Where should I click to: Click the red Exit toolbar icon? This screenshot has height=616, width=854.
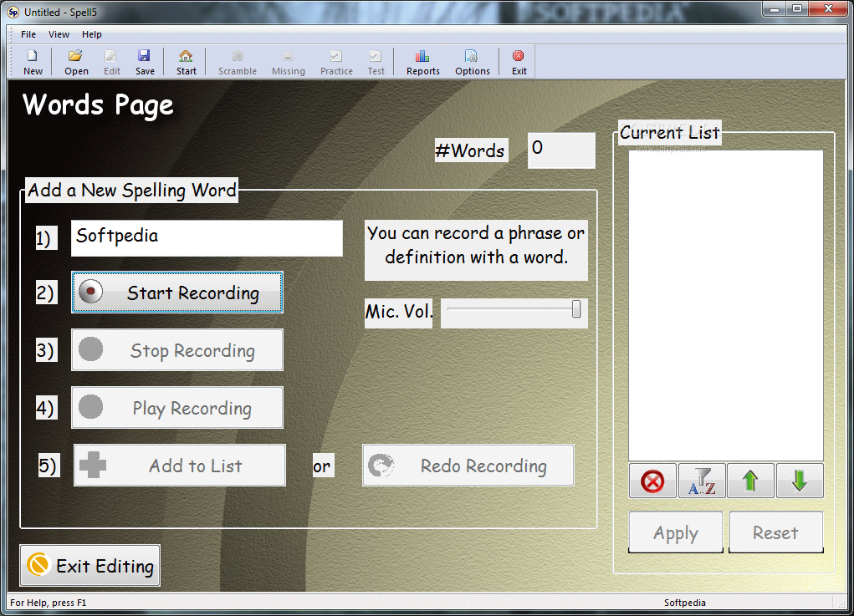click(x=519, y=62)
